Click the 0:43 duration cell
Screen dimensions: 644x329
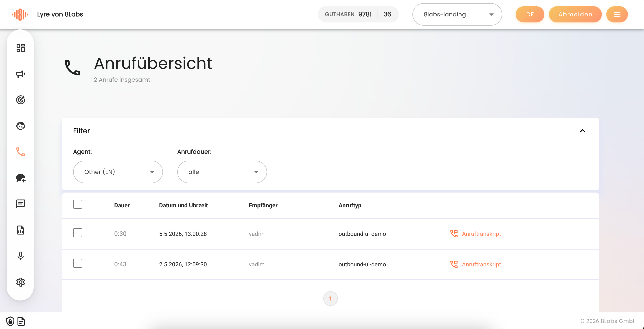120,264
